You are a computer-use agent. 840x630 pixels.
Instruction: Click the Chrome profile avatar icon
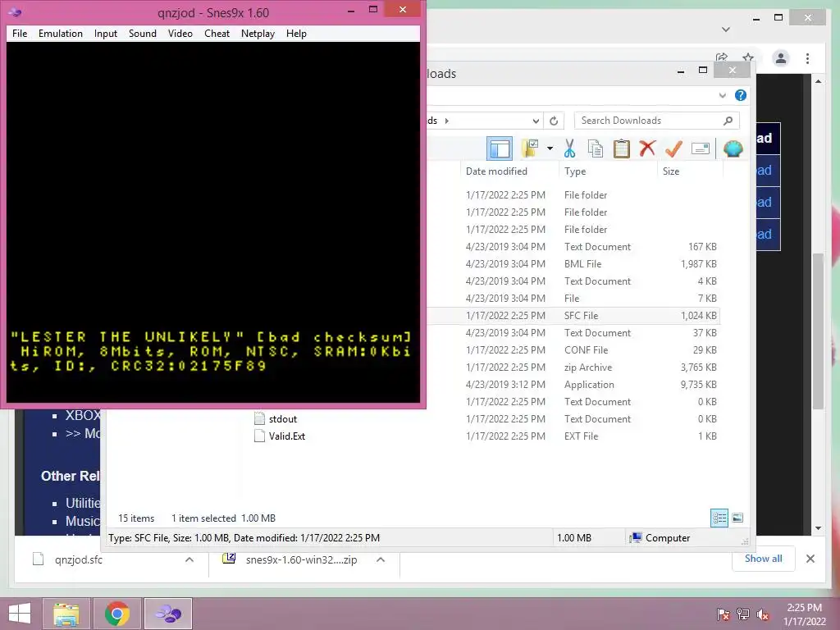click(781, 58)
